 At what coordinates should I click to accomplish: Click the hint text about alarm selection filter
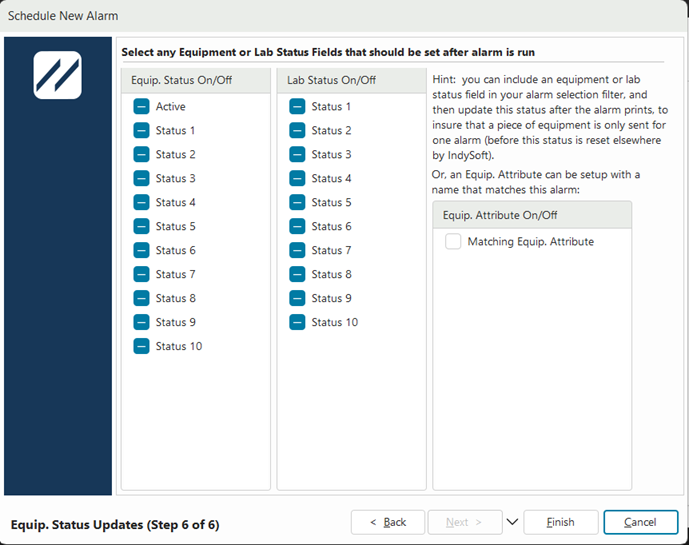[x=550, y=117]
